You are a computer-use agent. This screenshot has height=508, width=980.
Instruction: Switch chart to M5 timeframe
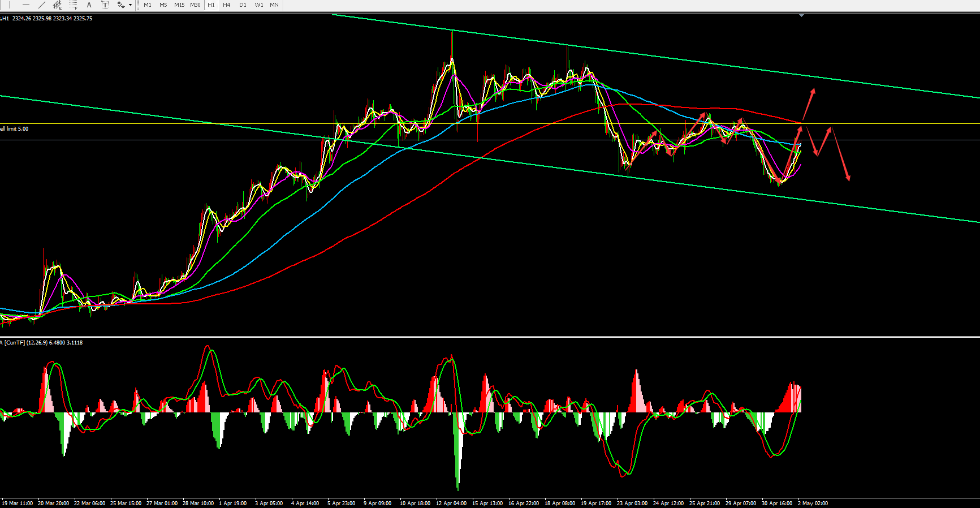163,5
